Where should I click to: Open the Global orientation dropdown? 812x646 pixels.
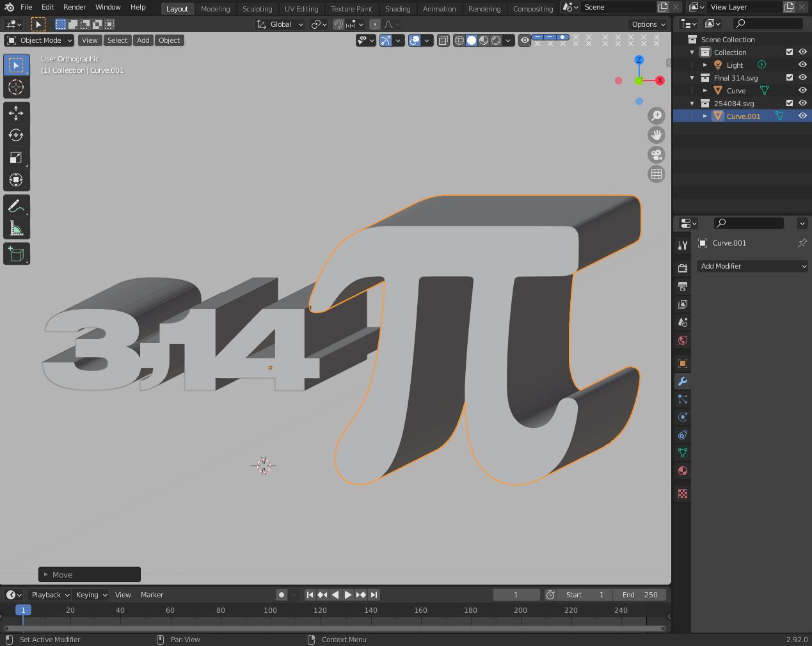click(x=280, y=24)
